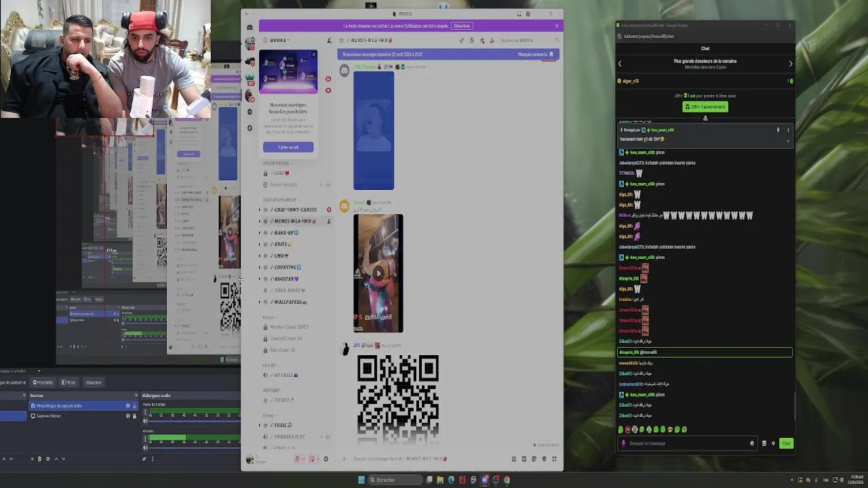Mute the microphone in Discord user panel

pyautogui.click(x=297, y=459)
